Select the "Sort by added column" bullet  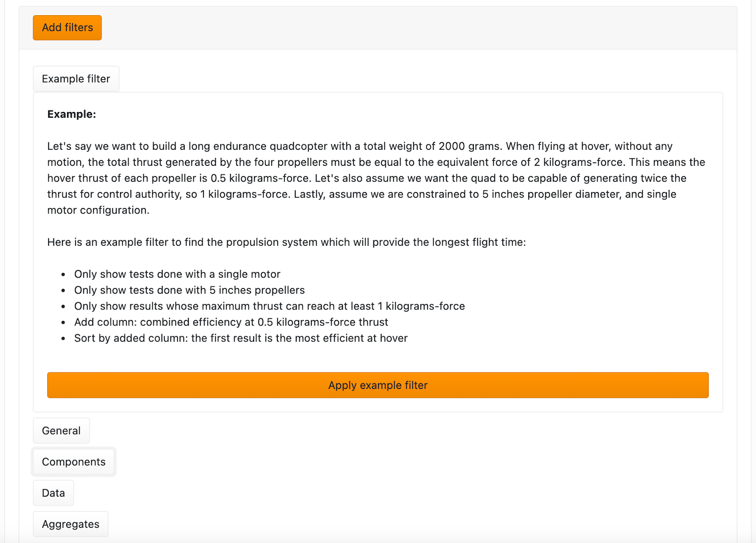point(241,338)
